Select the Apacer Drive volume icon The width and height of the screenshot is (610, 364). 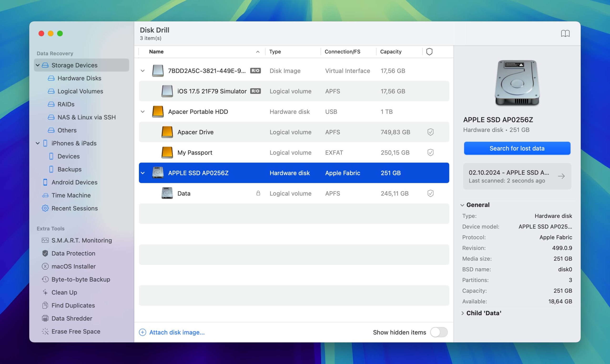click(167, 132)
